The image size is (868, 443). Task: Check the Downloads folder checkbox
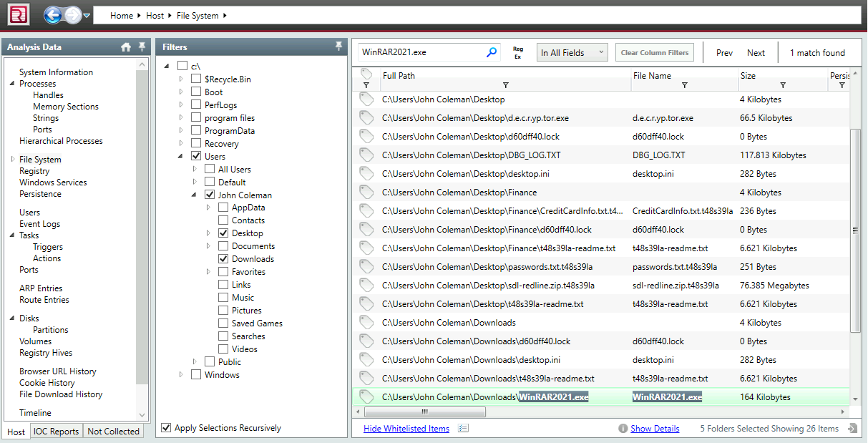(x=223, y=259)
